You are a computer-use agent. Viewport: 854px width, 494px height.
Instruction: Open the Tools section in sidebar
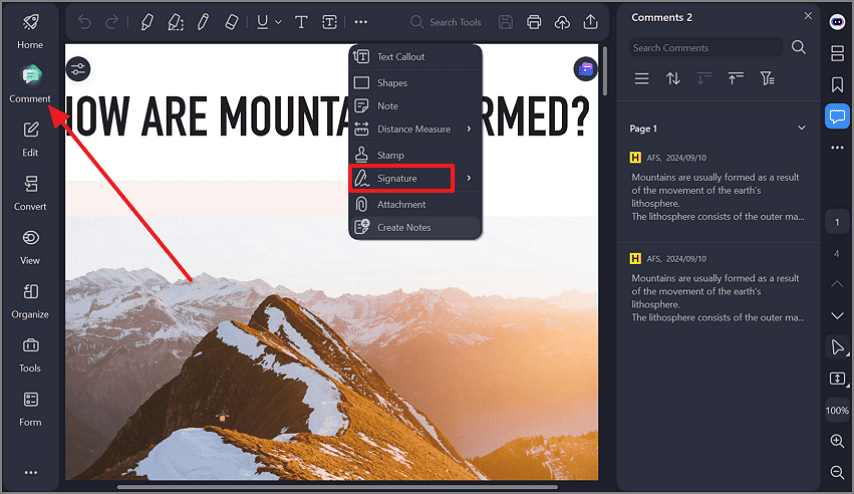click(30, 355)
